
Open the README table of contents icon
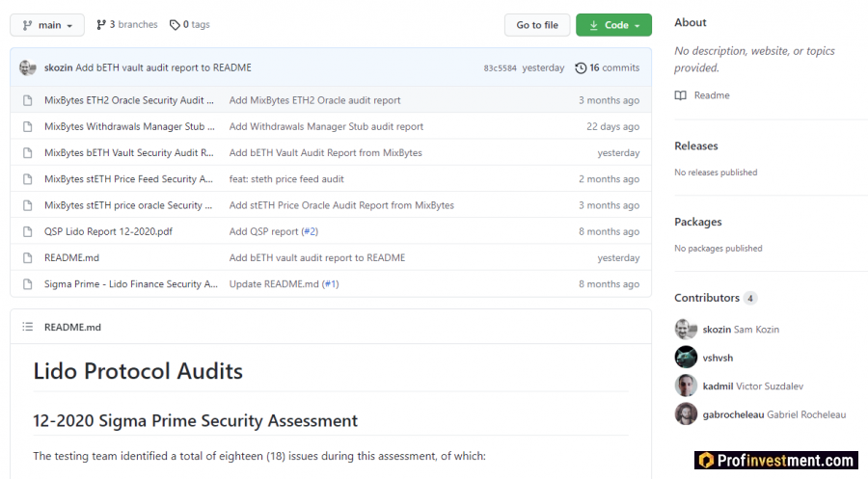click(x=28, y=327)
